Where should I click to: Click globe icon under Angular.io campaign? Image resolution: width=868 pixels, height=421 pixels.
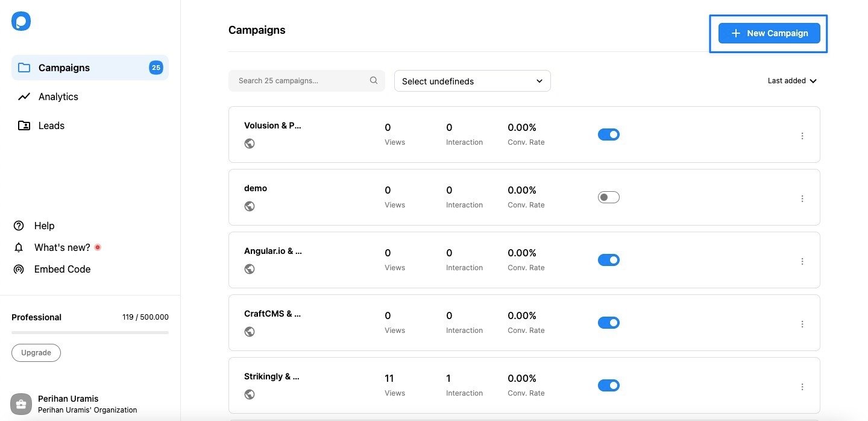250,269
